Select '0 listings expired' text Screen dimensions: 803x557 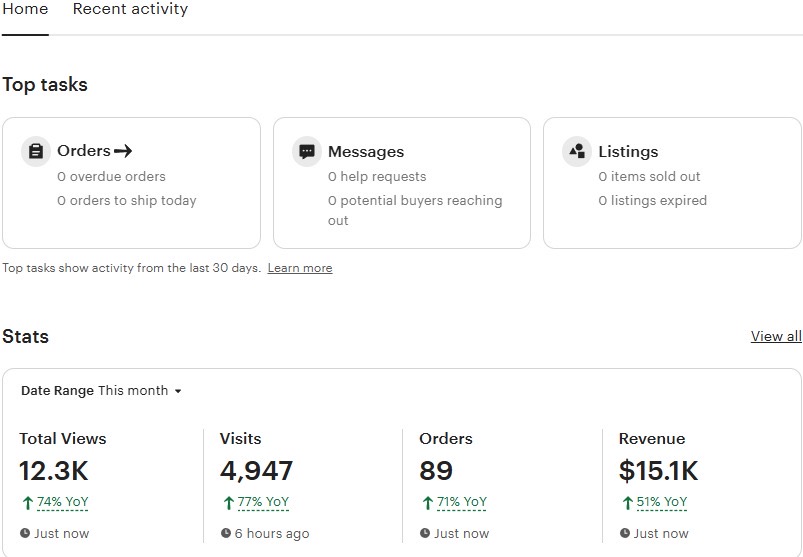point(652,201)
